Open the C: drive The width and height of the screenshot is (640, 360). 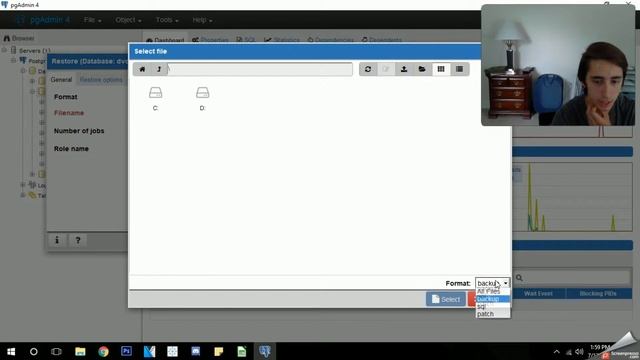pyautogui.click(x=156, y=98)
